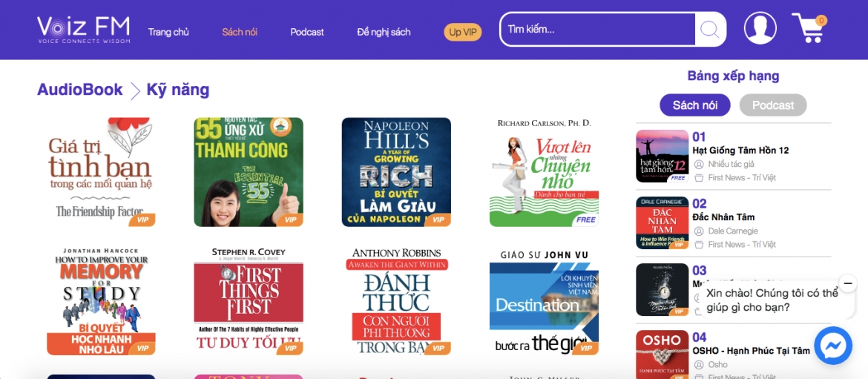Open the shopping cart icon
The image size is (868, 379).
click(809, 28)
